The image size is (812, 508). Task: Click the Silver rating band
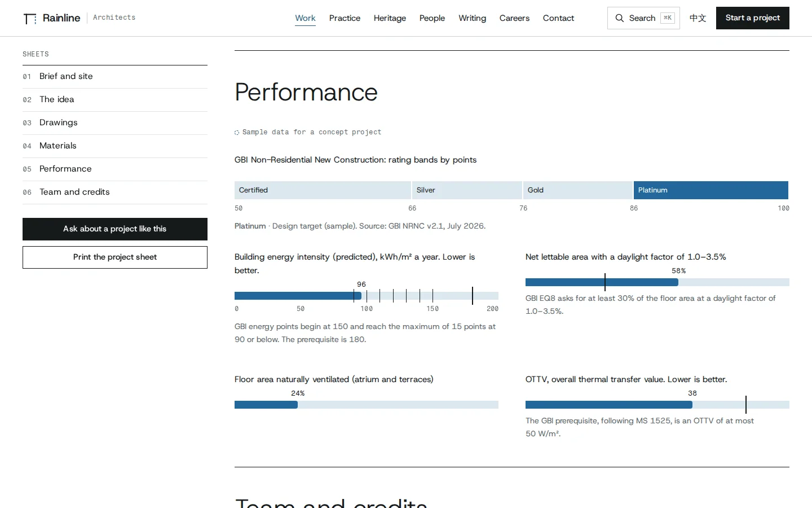pos(467,190)
